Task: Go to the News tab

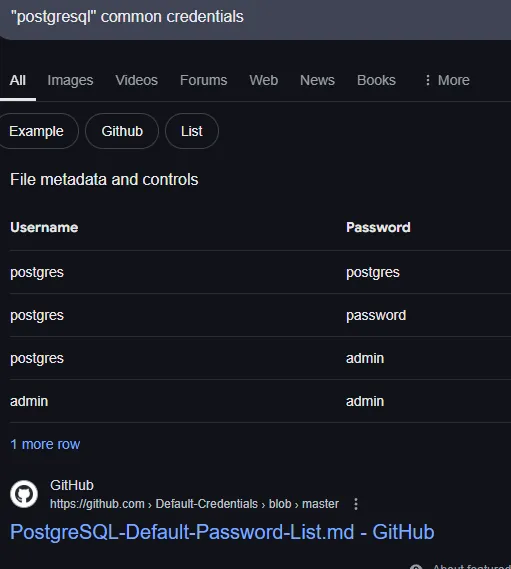Action: [317, 80]
